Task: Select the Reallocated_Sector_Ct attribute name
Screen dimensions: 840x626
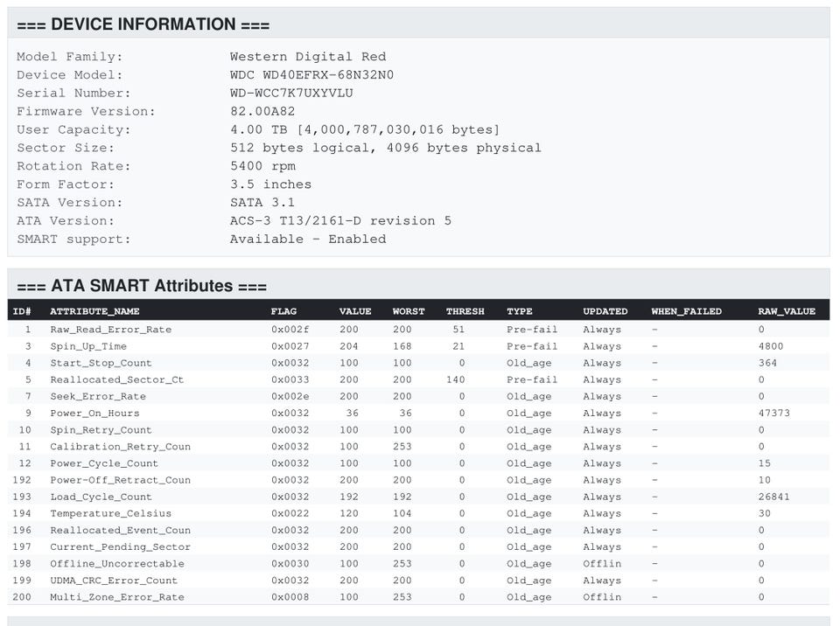Action: (x=116, y=379)
